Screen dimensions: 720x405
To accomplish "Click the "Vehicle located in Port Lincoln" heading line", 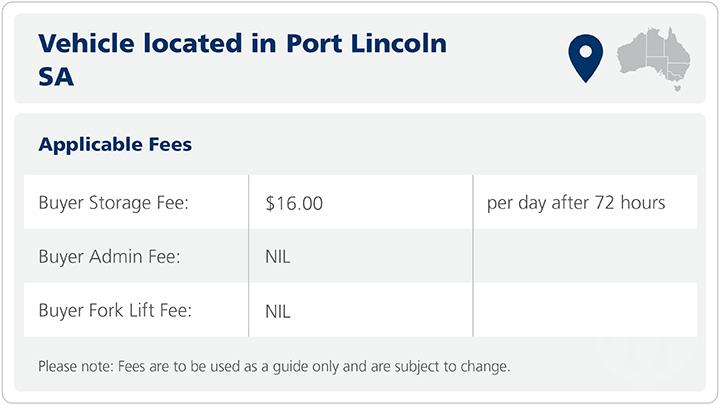I will pos(241,44).
